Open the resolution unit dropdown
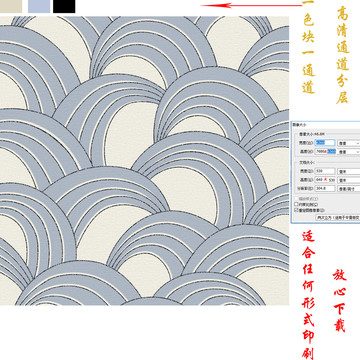Image resolution: width=360 pixels, height=360 pixels. (x=349, y=189)
